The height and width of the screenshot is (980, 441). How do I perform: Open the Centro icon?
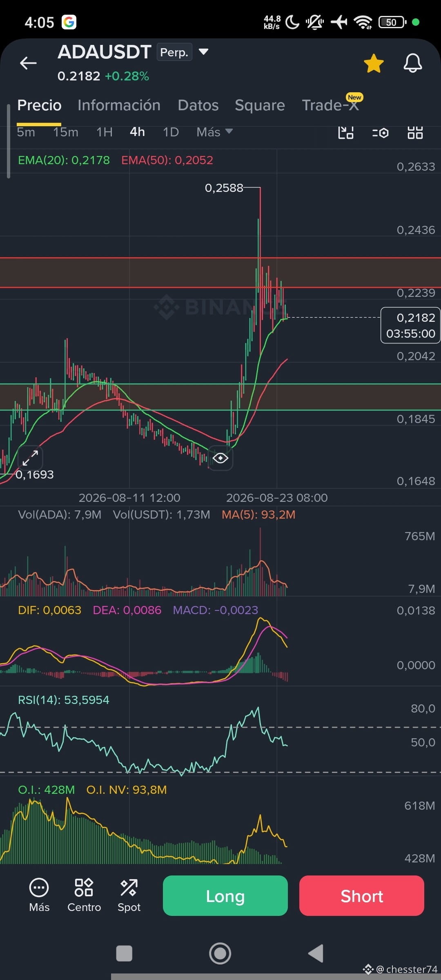pos(84,895)
